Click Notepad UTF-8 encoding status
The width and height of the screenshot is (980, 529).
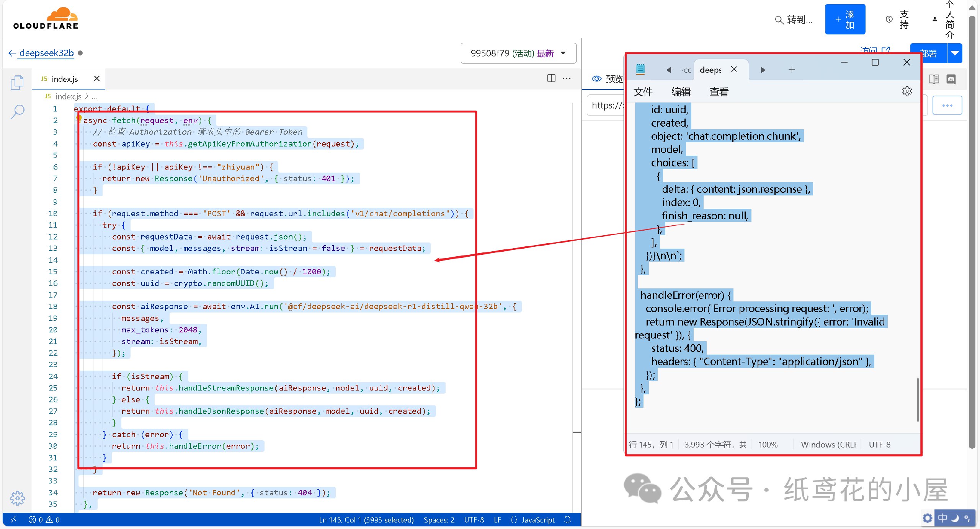coord(879,444)
